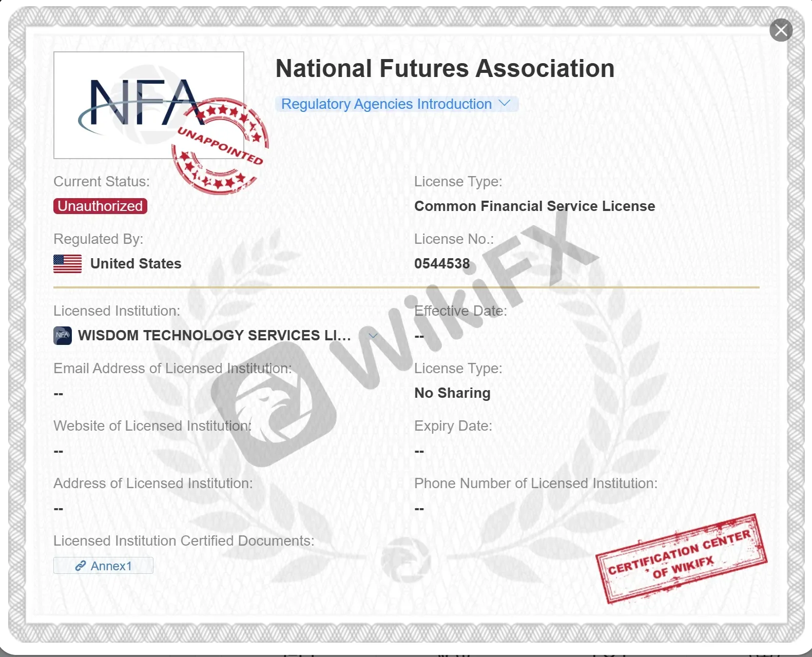Click the link icon next to Annex1
The image size is (812, 657).
[80, 566]
